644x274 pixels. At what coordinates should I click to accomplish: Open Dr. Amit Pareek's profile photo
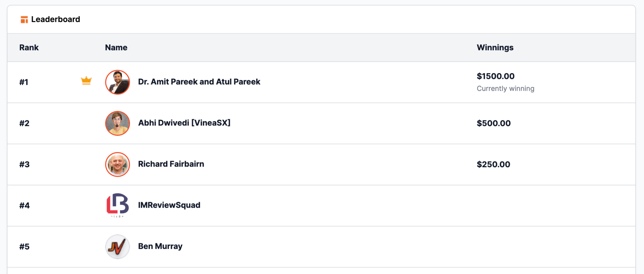click(117, 82)
